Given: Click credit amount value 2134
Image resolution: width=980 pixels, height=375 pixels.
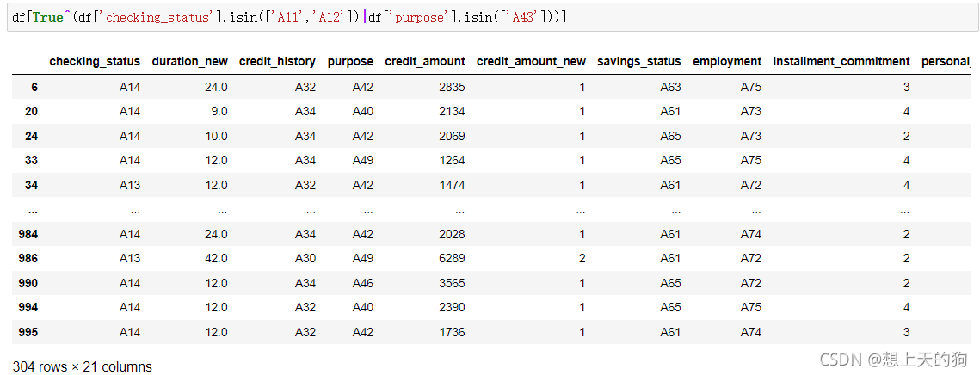Looking at the screenshot, I should (452, 112).
